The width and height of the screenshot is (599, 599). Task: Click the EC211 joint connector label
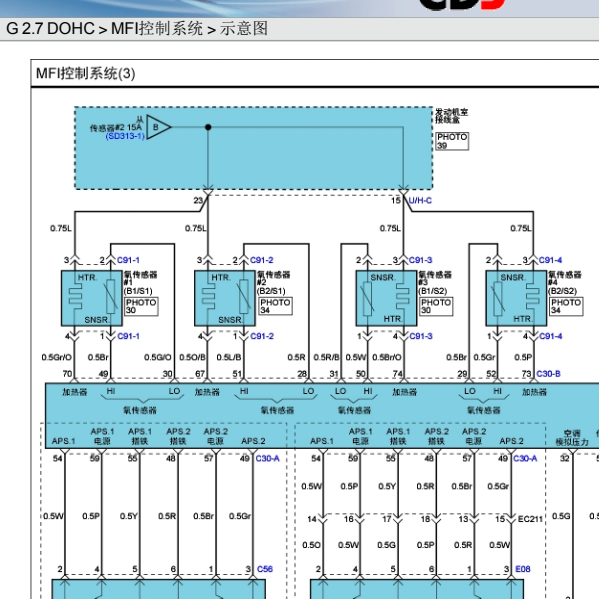tap(530, 519)
